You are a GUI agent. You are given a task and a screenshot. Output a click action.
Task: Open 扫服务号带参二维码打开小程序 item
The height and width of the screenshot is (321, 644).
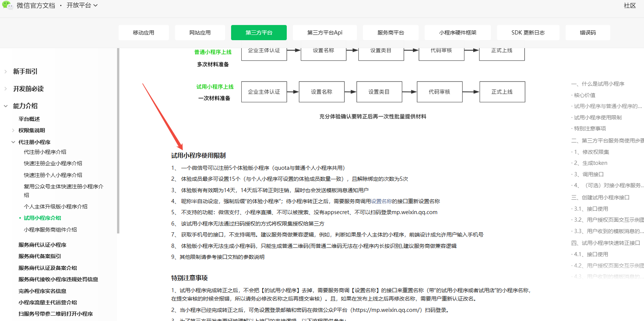point(56,314)
